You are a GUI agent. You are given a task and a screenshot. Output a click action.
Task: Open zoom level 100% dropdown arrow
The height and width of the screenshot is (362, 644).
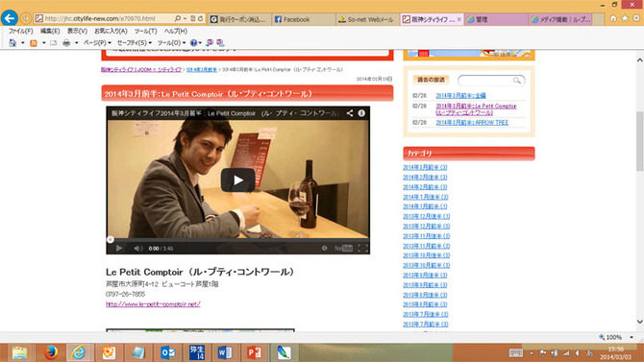click(x=632, y=337)
